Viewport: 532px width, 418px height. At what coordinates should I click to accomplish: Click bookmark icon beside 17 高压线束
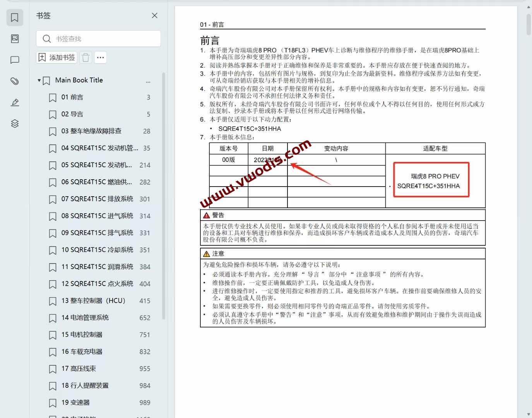pos(53,369)
